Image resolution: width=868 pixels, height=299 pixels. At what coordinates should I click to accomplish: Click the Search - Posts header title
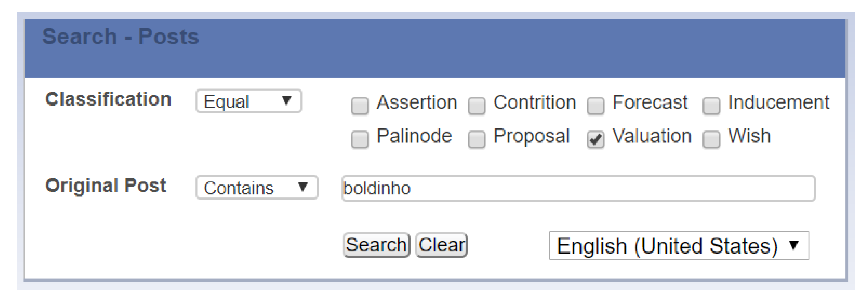pyautogui.click(x=120, y=37)
